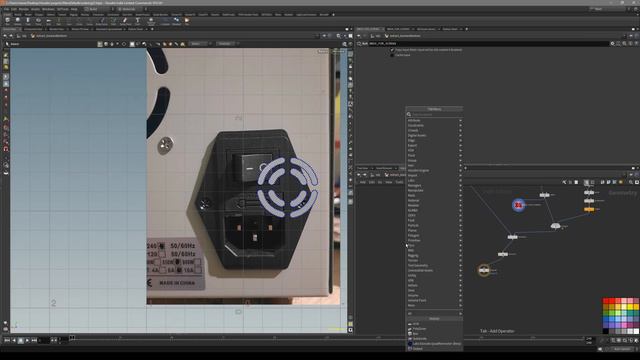Choose Subdivide from the History list
The image size is (640, 360).
pyautogui.click(x=419, y=339)
